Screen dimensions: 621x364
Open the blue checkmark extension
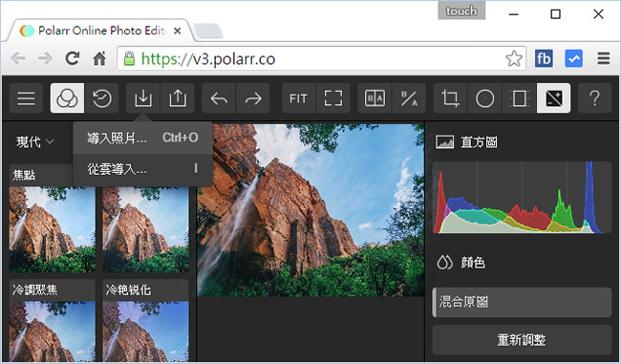(574, 58)
